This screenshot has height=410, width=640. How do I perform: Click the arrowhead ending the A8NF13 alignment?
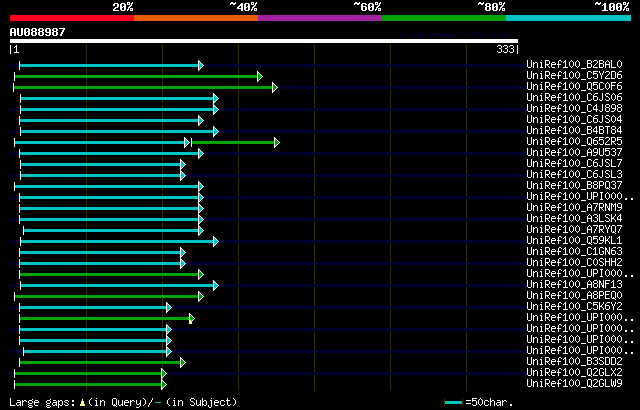(216, 286)
